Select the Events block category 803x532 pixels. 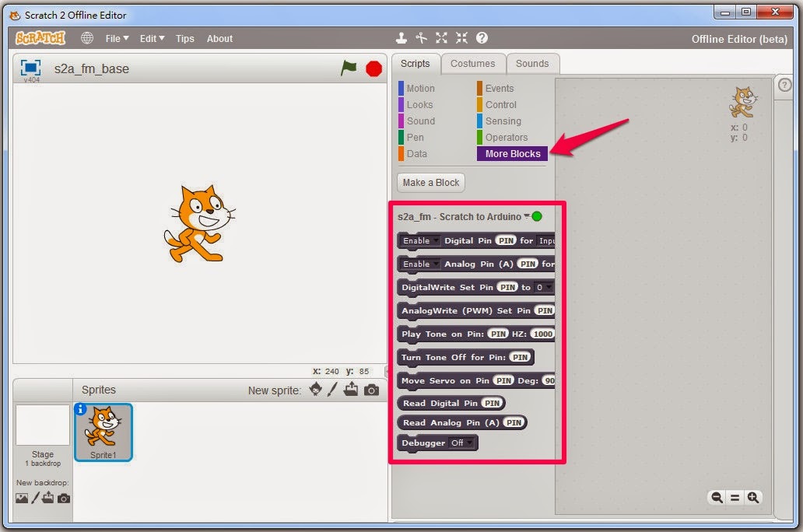(x=500, y=88)
